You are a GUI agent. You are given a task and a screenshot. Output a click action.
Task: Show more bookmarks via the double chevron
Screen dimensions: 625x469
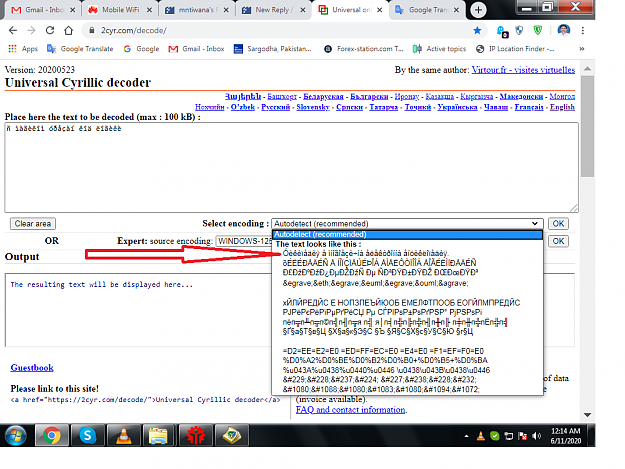(x=582, y=49)
